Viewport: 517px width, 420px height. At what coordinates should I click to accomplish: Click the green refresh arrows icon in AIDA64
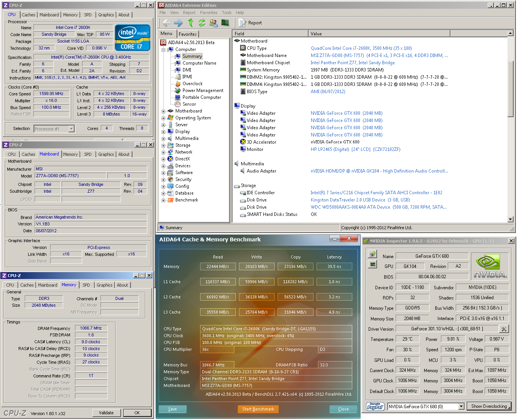[202, 23]
